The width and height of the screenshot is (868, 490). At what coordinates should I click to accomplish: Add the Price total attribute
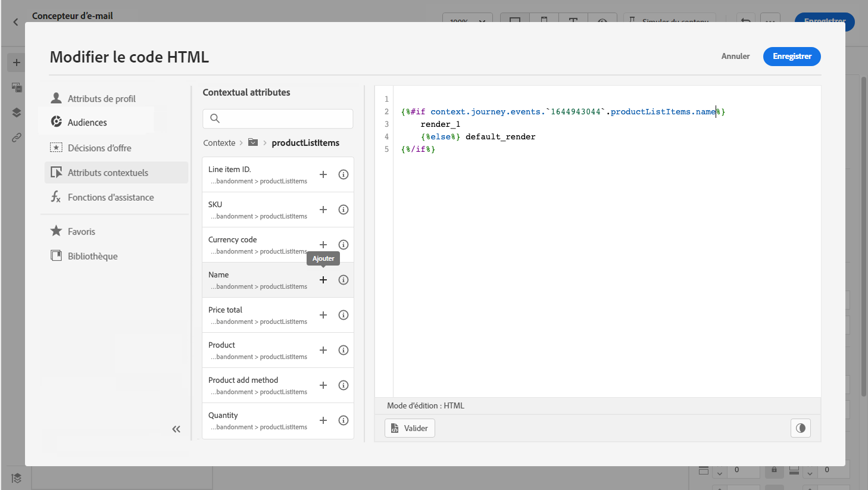pos(323,315)
